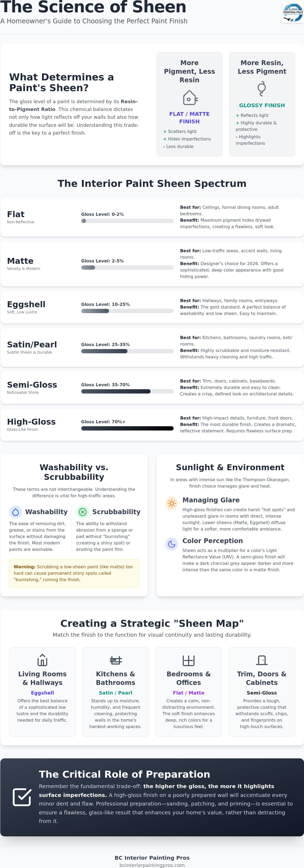Click the Flat gloss level 0-2% bar

tap(127, 221)
